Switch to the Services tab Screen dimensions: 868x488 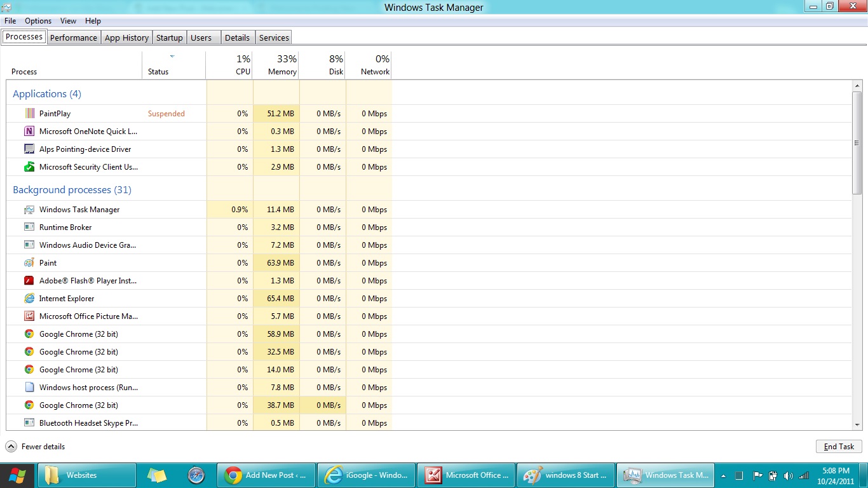(x=274, y=37)
